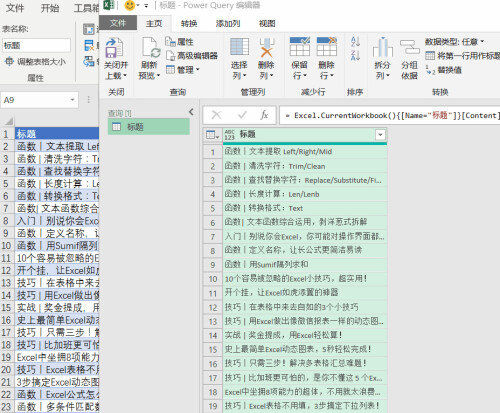Sort ascending with the A-Z icon
The image size is (500, 413).
click(x=355, y=42)
